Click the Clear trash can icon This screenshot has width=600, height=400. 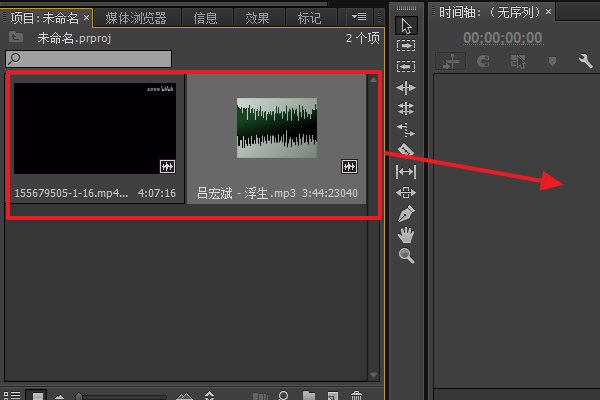[x=356, y=395]
